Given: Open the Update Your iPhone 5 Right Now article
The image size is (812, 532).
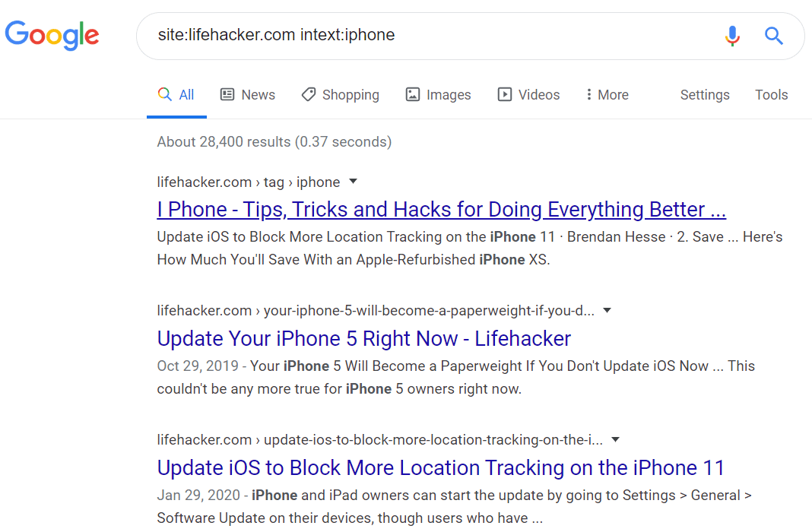Looking at the screenshot, I should tap(363, 338).
